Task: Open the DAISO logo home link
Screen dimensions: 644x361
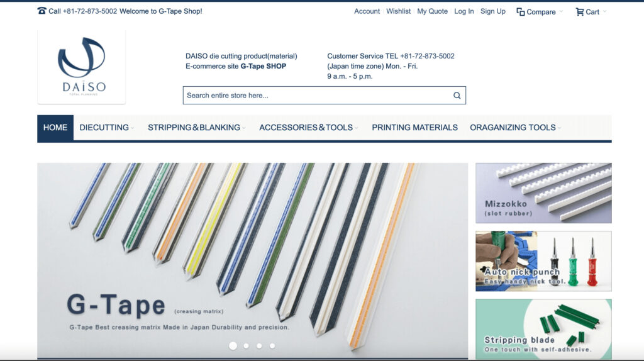Action: click(81, 67)
